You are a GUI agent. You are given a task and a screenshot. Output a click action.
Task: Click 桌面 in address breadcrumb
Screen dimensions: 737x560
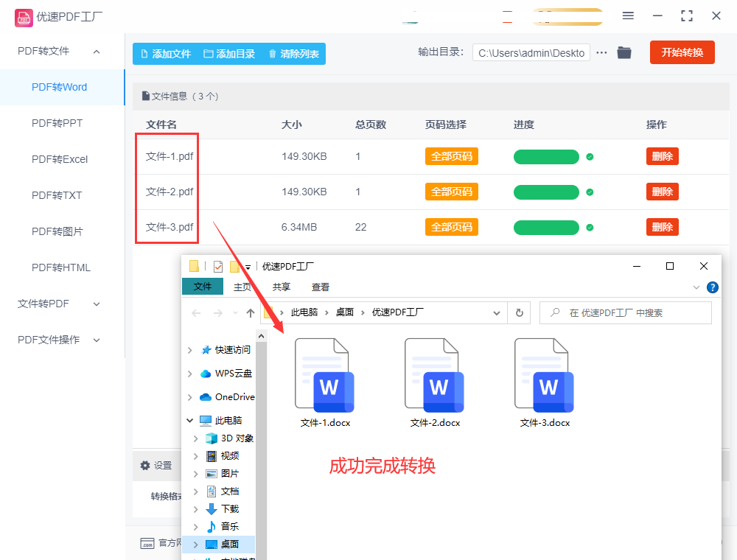click(344, 312)
